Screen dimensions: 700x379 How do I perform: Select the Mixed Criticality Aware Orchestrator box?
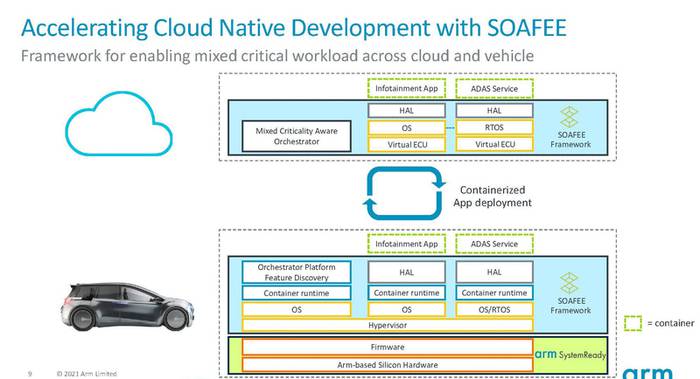click(x=296, y=136)
